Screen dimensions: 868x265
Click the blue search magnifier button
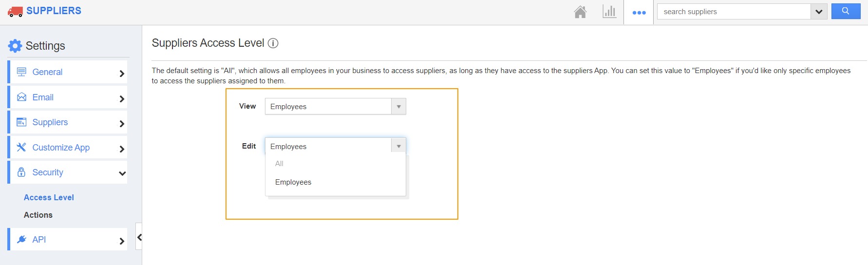846,11
